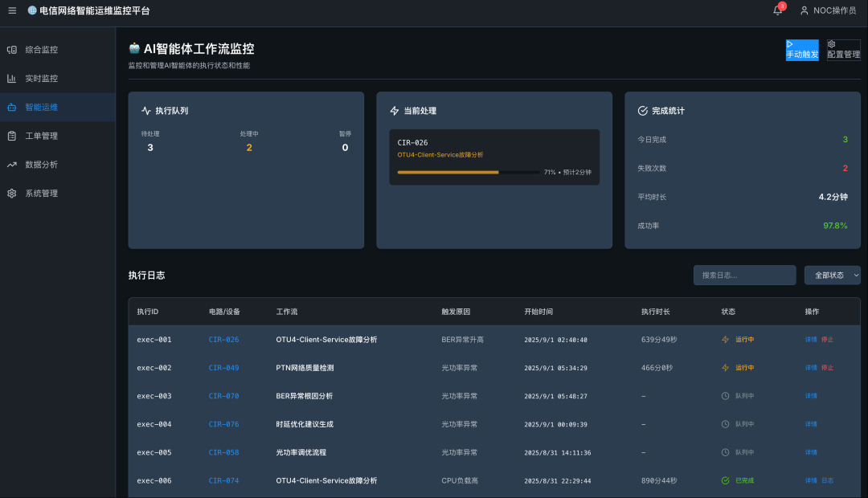Screen dimensions: 868x498
Task: Stop execution exec-001 with 停止
Action: coord(828,340)
